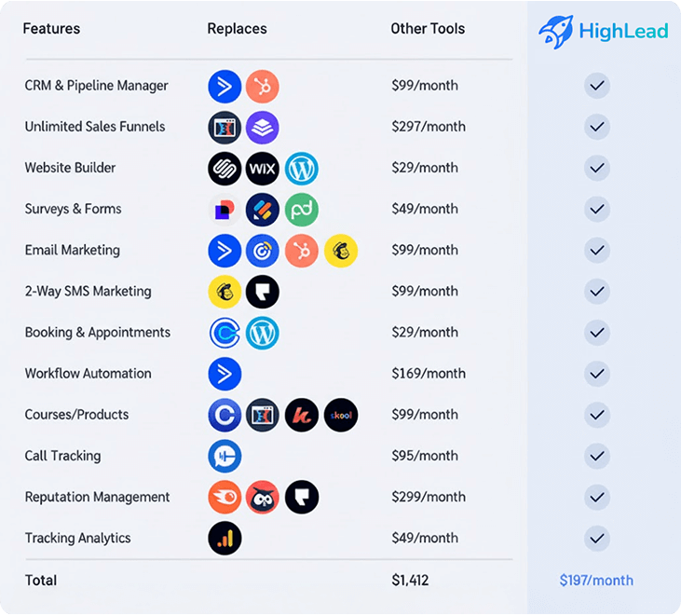Toggle the checkmark for Tracking Analytics
The height and width of the screenshot is (616, 681).
pos(597,538)
